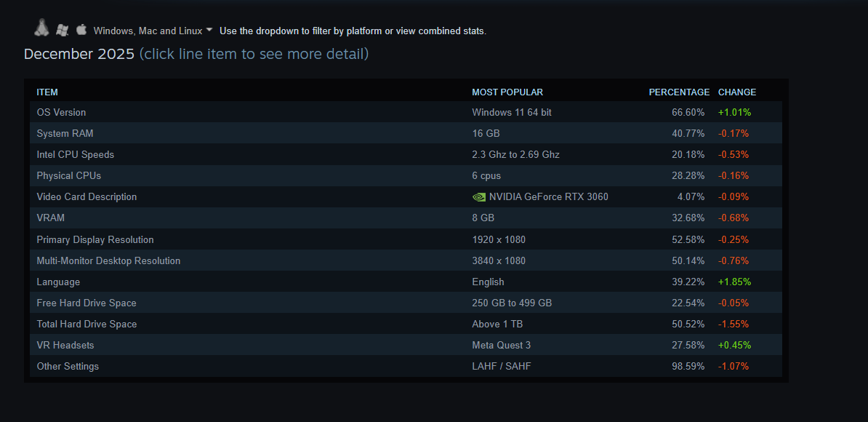
Task: Expand the Language line item
Action: click(x=58, y=282)
